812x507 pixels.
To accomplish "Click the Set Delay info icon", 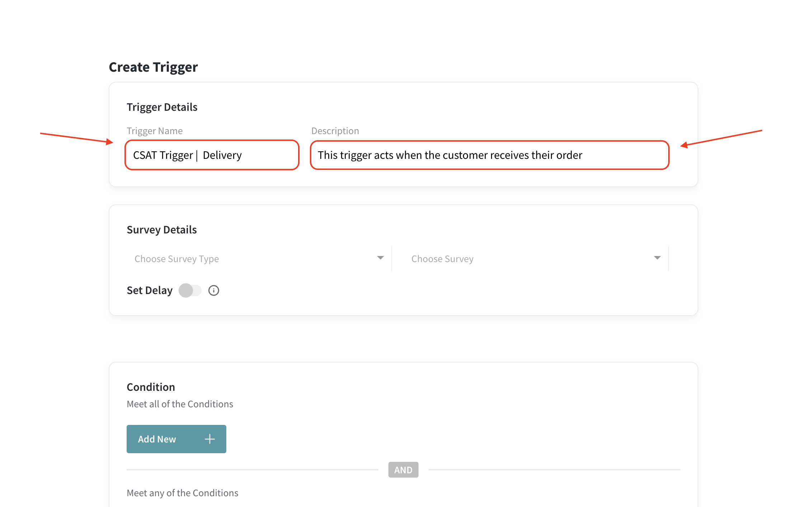I will [214, 290].
